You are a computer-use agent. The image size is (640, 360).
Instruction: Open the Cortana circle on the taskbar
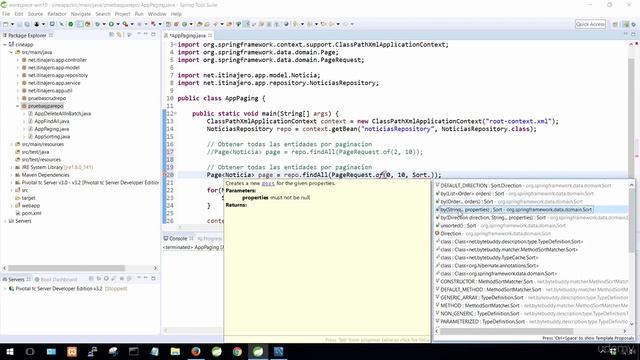pyautogui.click(x=30, y=351)
